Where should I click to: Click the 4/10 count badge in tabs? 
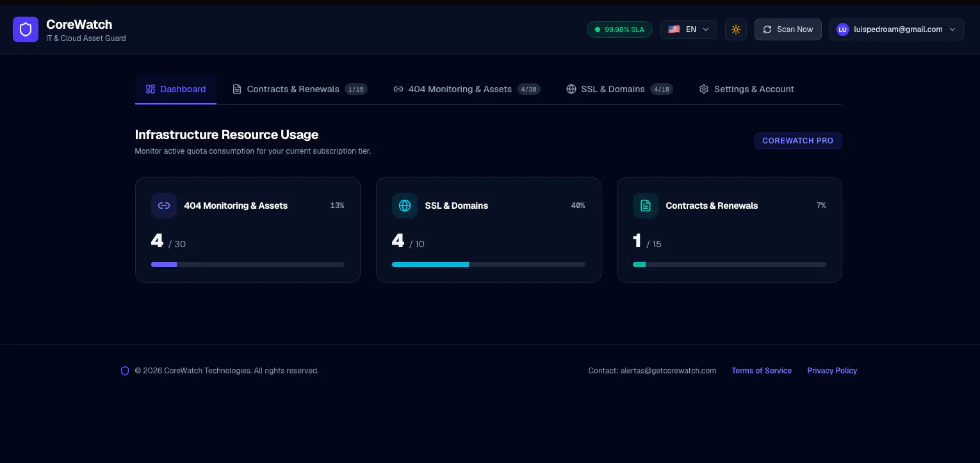662,90
